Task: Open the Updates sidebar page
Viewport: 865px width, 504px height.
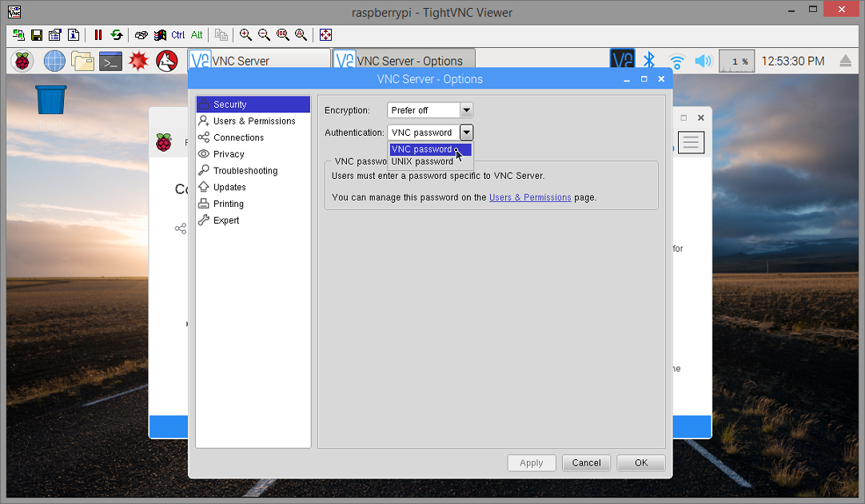Action: [253, 187]
